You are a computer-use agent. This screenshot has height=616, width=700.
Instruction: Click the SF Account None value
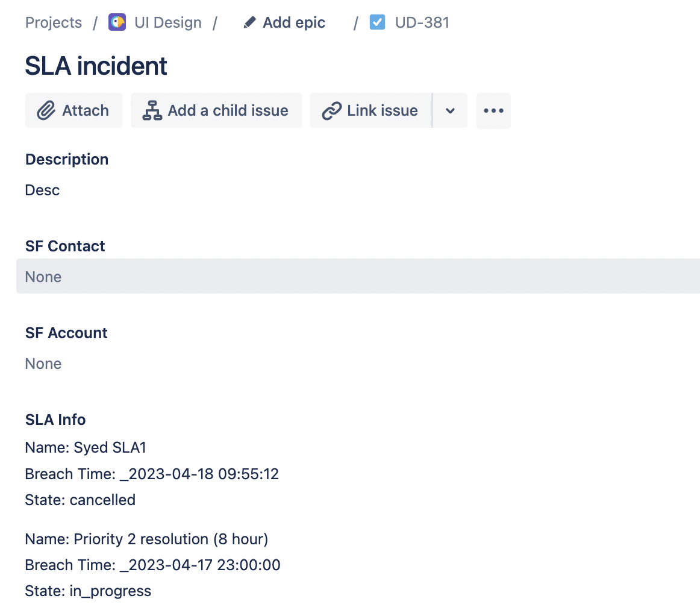(x=43, y=363)
